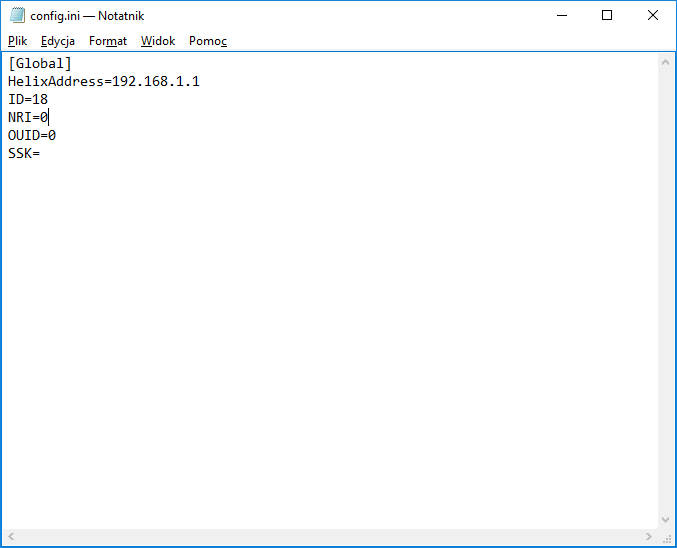The image size is (677, 548).
Task: Click on the [Global] section header
Action: pos(39,63)
